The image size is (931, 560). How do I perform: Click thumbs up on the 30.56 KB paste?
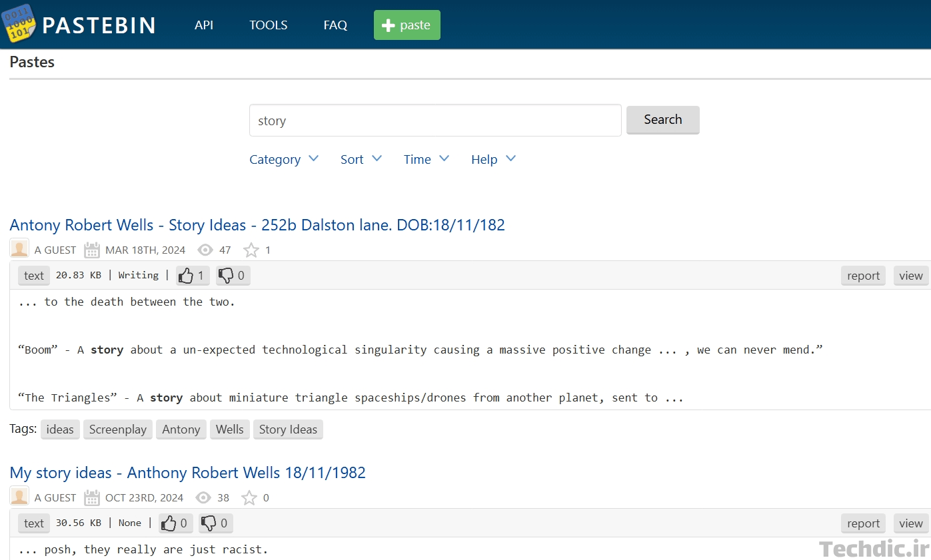[x=175, y=523]
